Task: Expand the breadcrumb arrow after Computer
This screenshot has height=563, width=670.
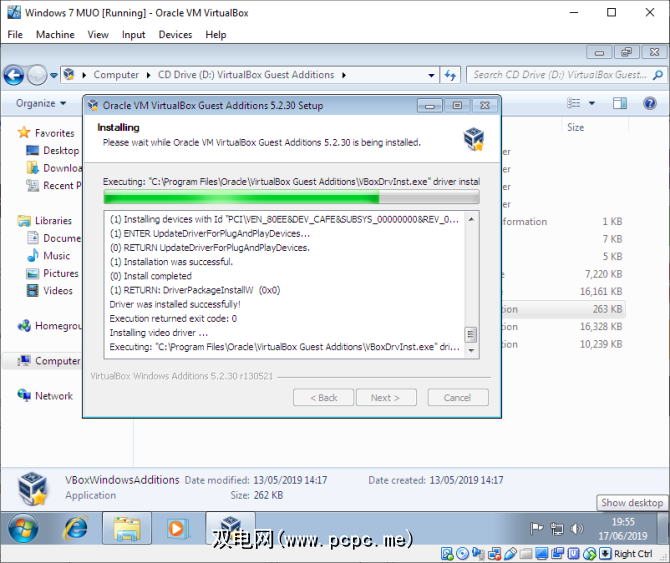Action: coord(148,75)
